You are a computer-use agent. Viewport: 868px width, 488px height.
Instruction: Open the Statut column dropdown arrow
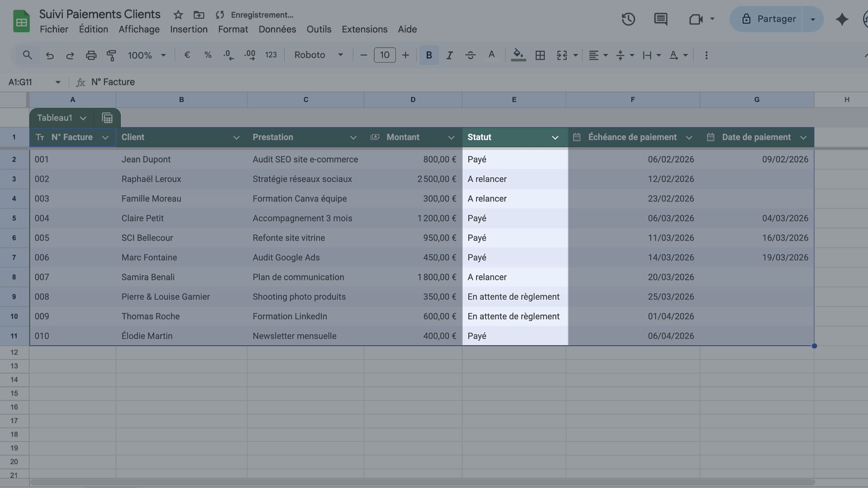pos(555,137)
